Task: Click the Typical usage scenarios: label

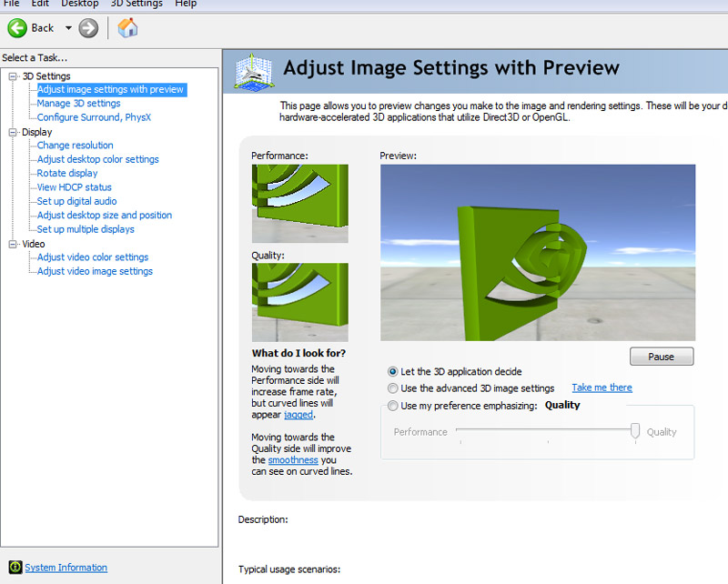Action: click(289, 569)
